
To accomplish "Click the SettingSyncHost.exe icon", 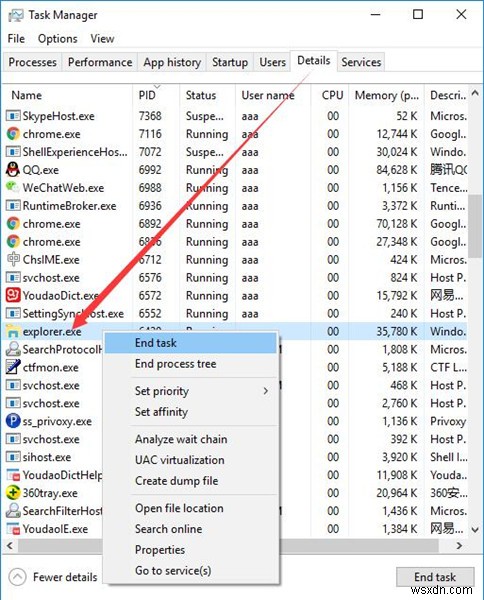I will point(13,313).
